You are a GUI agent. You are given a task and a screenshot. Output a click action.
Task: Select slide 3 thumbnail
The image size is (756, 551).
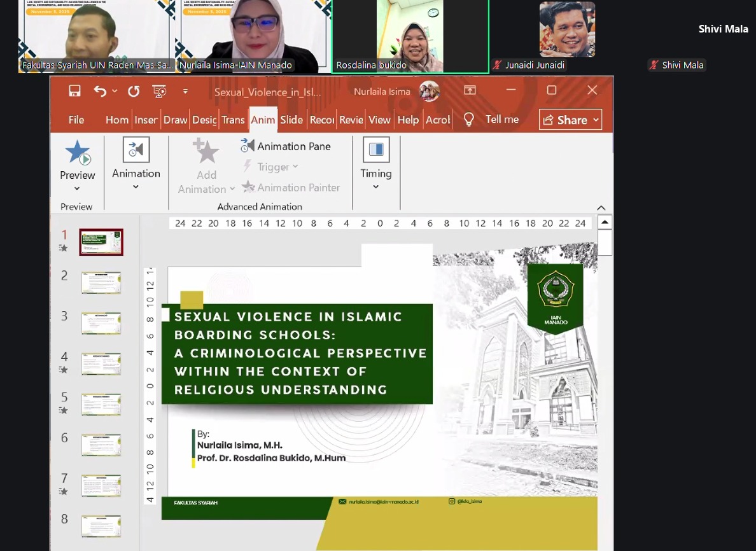[101, 323]
